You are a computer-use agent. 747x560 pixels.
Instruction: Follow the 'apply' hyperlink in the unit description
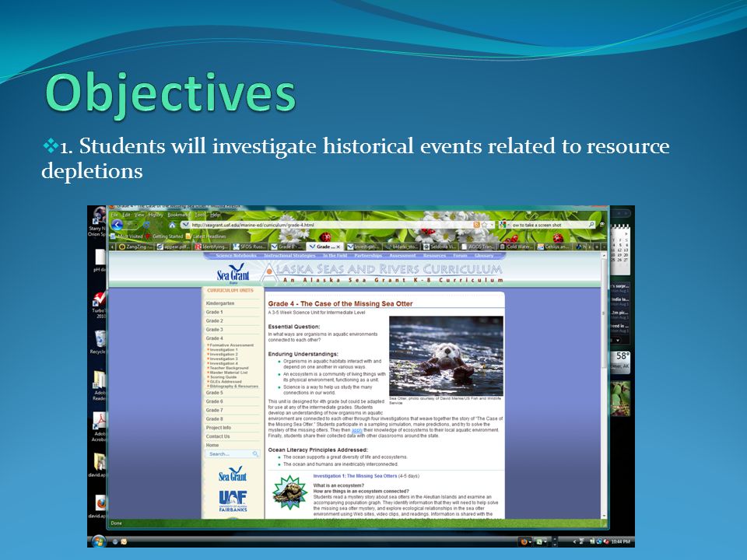(357, 430)
